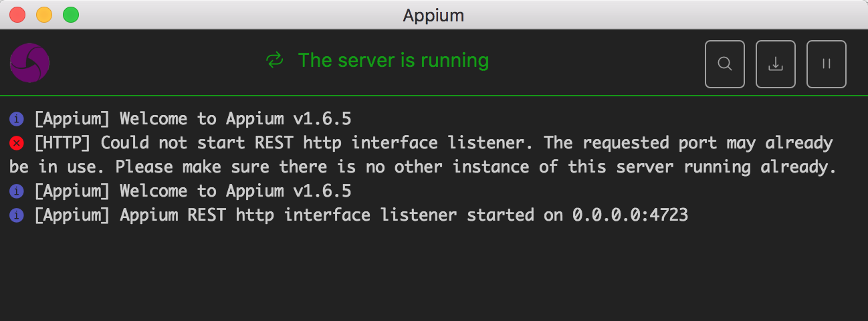868x321 pixels.
Task: Click the "Please make sure" error continuation line
Action: click(423, 167)
